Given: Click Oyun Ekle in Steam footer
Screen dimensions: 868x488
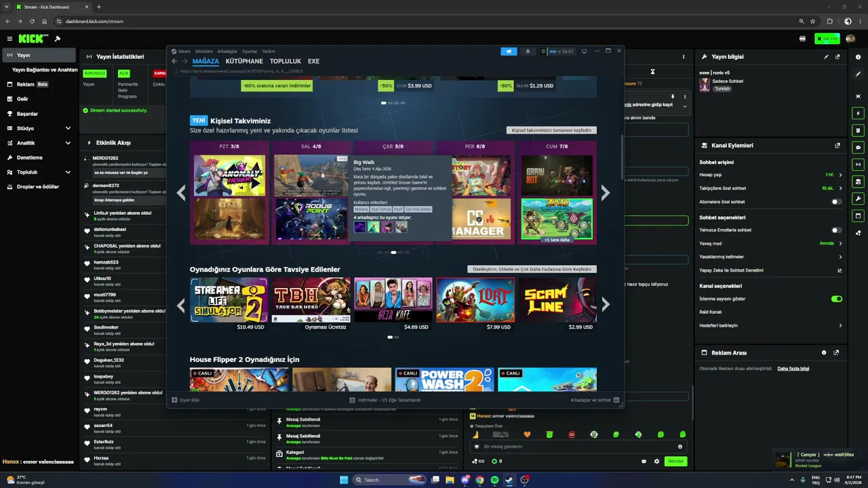Looking at the screenshot, I should [x=186, y=400].
